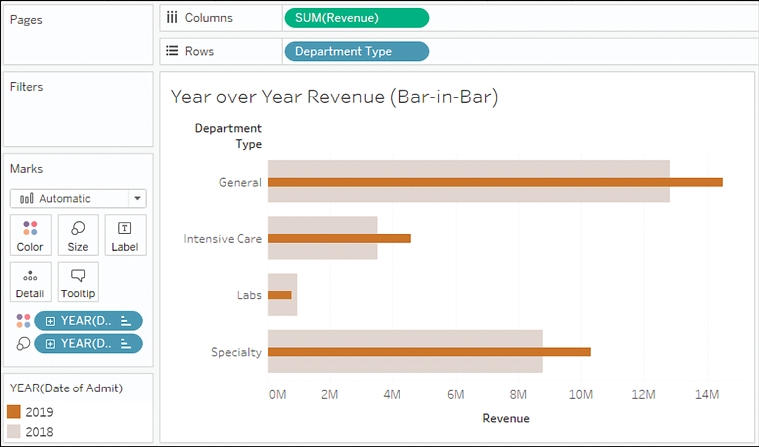759x447 pixels.
Task: Select the 2019 orange legend swatch
Action: pos(14,411)
